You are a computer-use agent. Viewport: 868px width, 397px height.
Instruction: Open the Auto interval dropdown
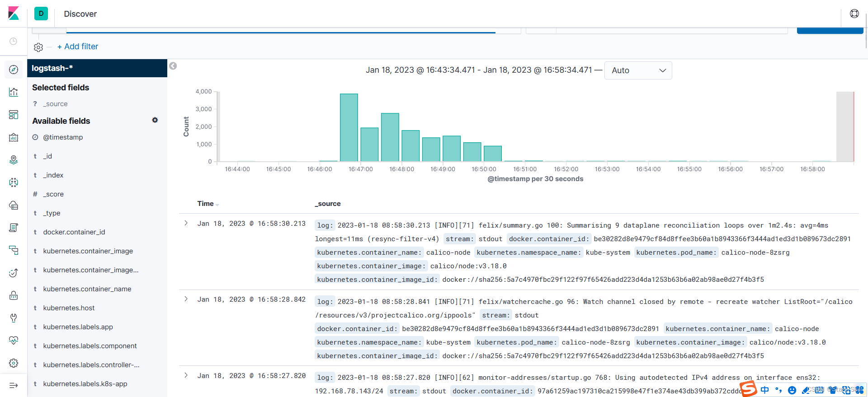click(x=638, y=70)
